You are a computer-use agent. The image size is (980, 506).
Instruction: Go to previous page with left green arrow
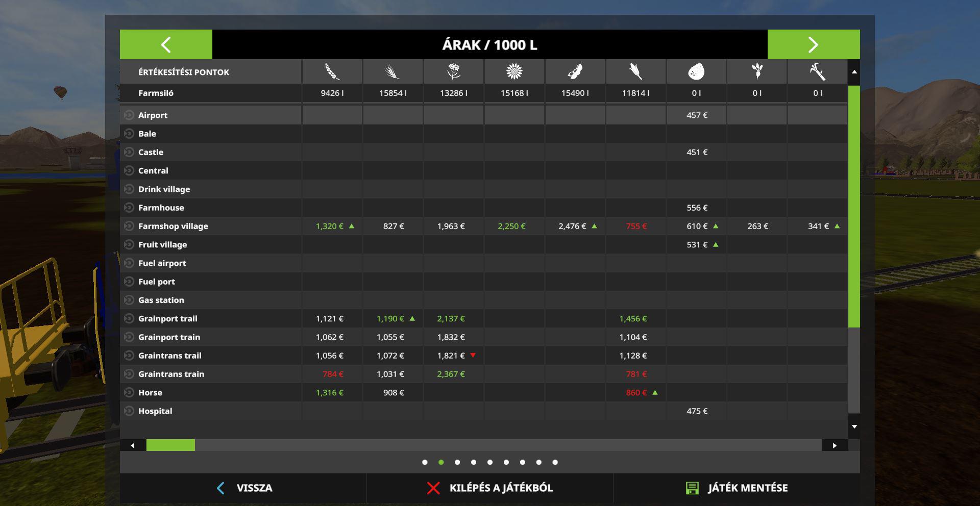pos(166,44)
